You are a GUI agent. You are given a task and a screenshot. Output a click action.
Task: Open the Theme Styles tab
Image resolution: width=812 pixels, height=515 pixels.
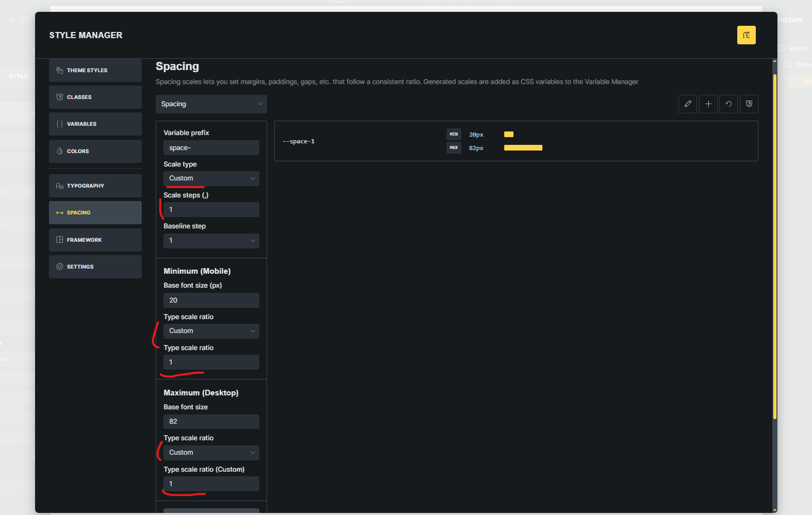tap(95, 70)
